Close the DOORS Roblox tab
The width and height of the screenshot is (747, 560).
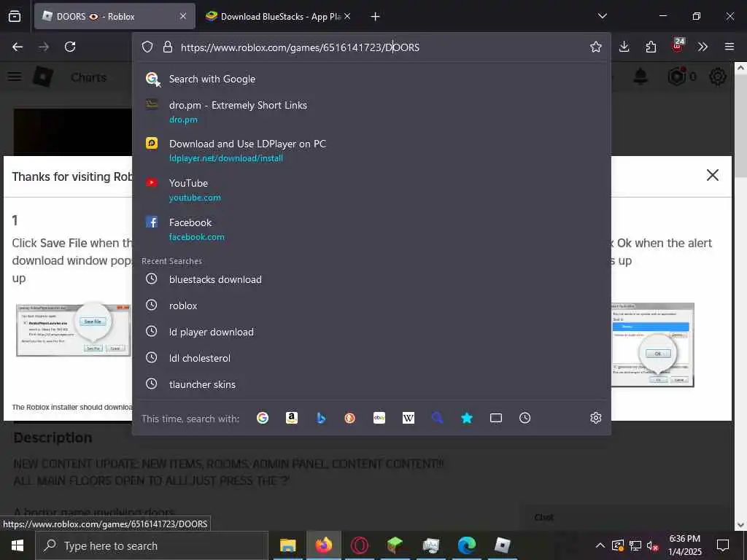pos(183,16)
